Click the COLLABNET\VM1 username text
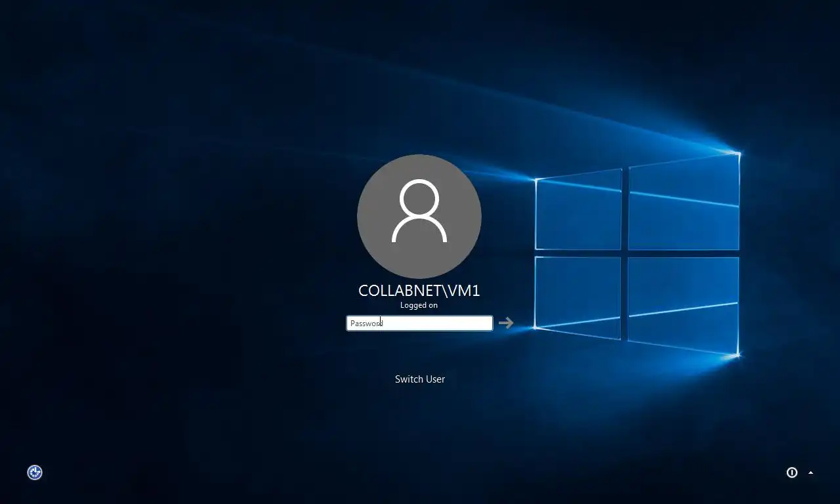 coord(419,291)
